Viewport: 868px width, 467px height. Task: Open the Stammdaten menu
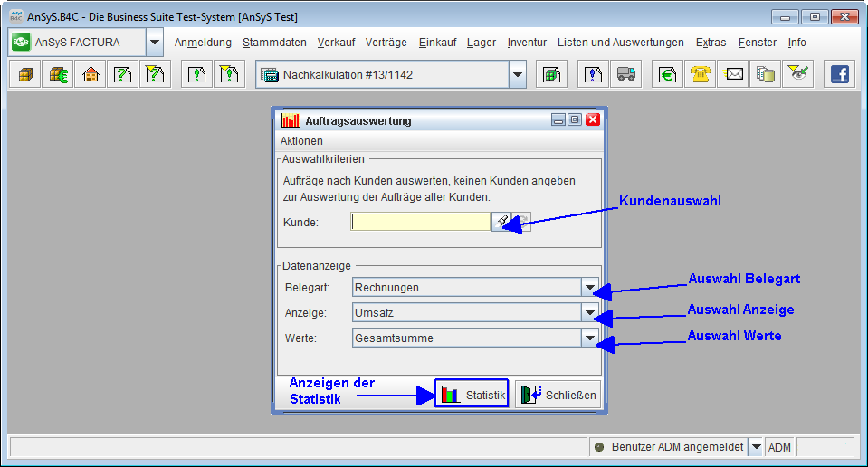(x=274, y=43)
